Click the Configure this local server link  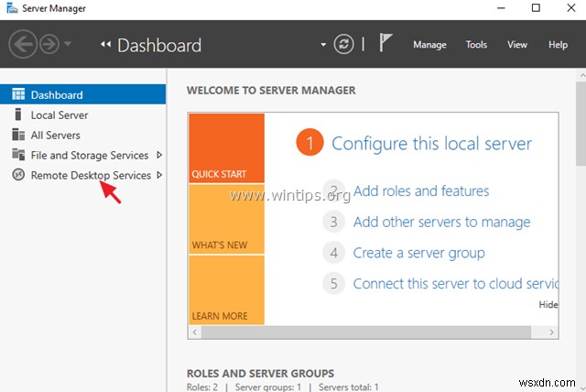(x=431, y=143)
